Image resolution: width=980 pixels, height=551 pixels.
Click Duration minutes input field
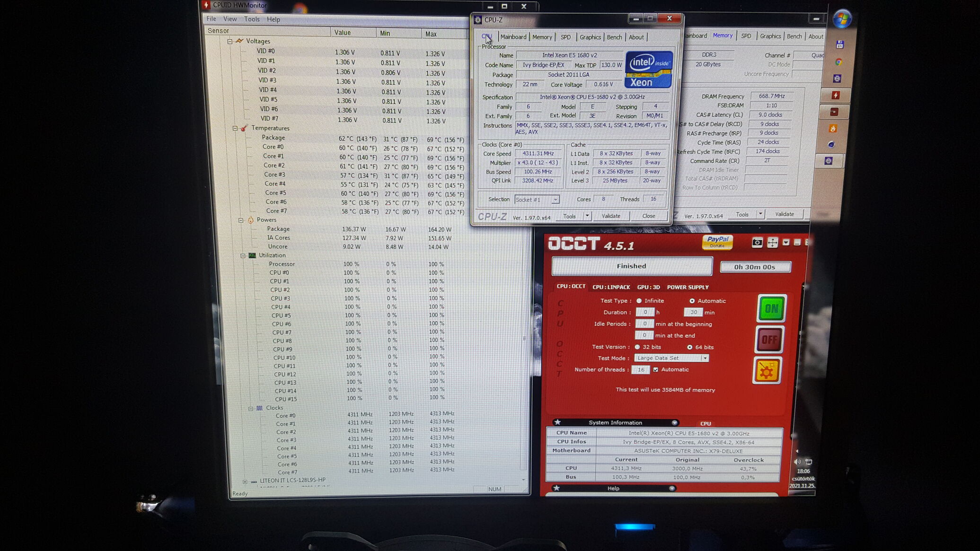(693, 312)
